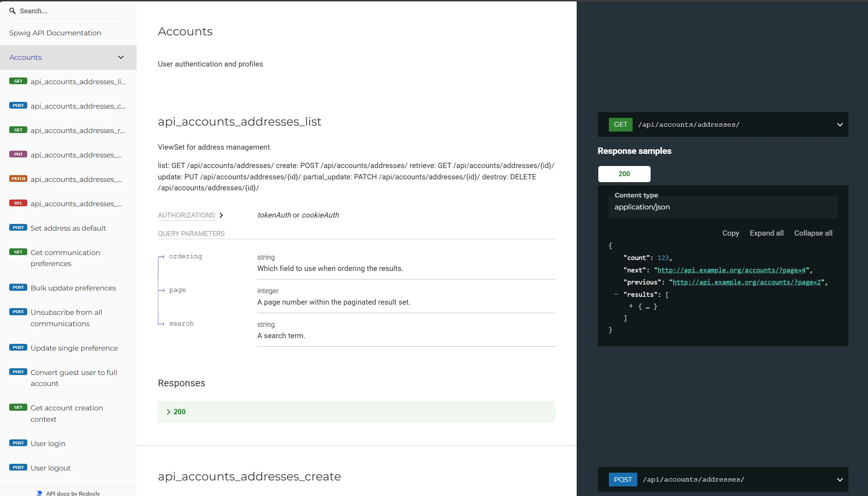This screenshot has height=496, width=868.
Task: Open Bulk update preferences entry
Action: coord(68,288)
